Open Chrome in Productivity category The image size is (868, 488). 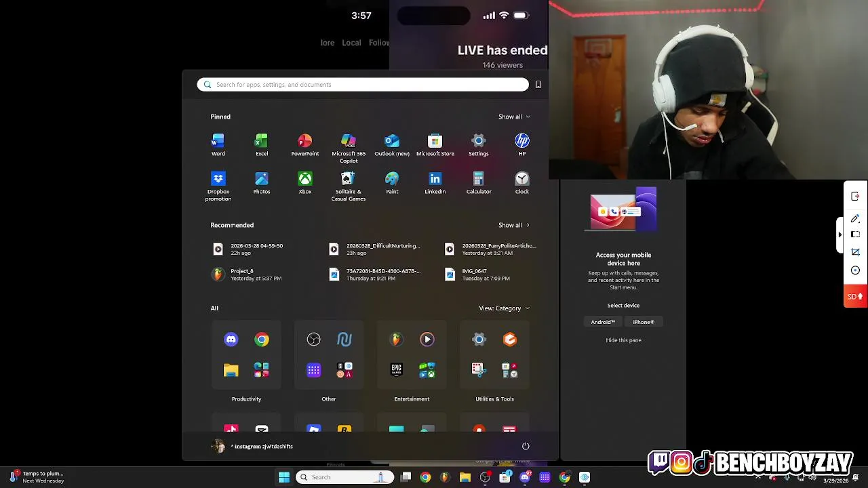pos(261,339)
